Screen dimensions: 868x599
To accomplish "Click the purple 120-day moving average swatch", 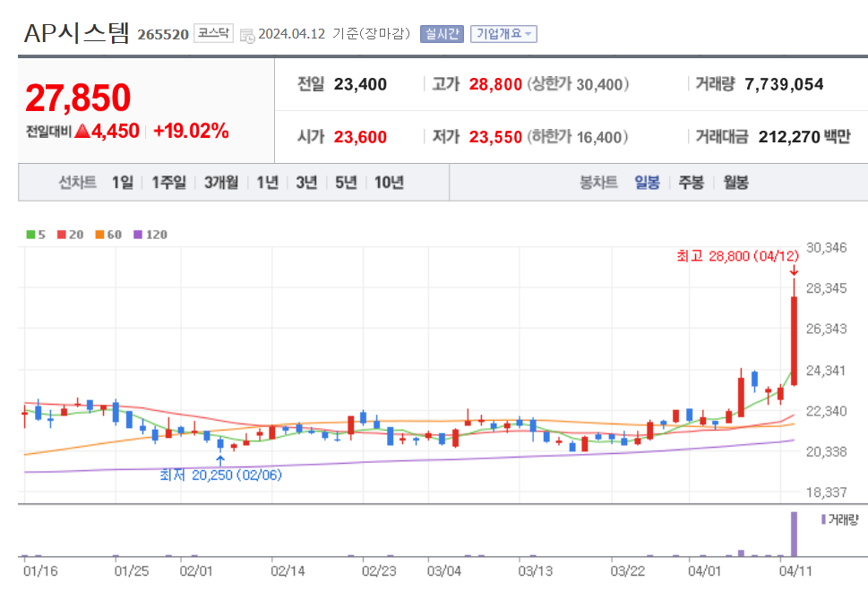I will pyautogui.click(x=138, y=235).
